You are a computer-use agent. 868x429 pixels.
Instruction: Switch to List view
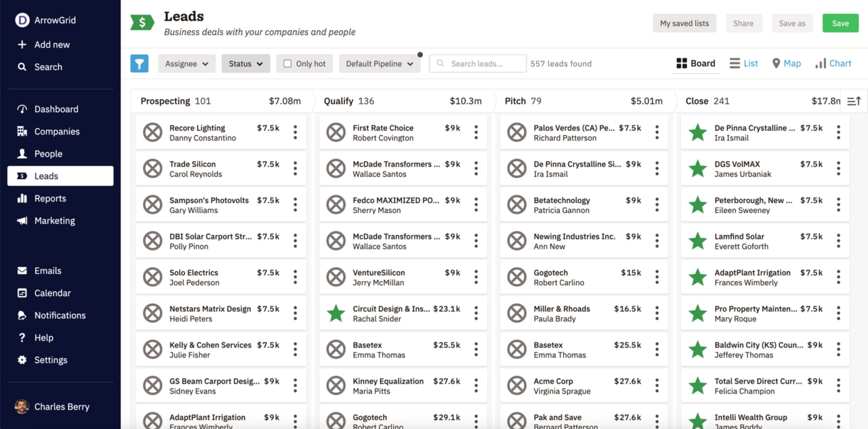pyautogui.click(x=744, y=63)
